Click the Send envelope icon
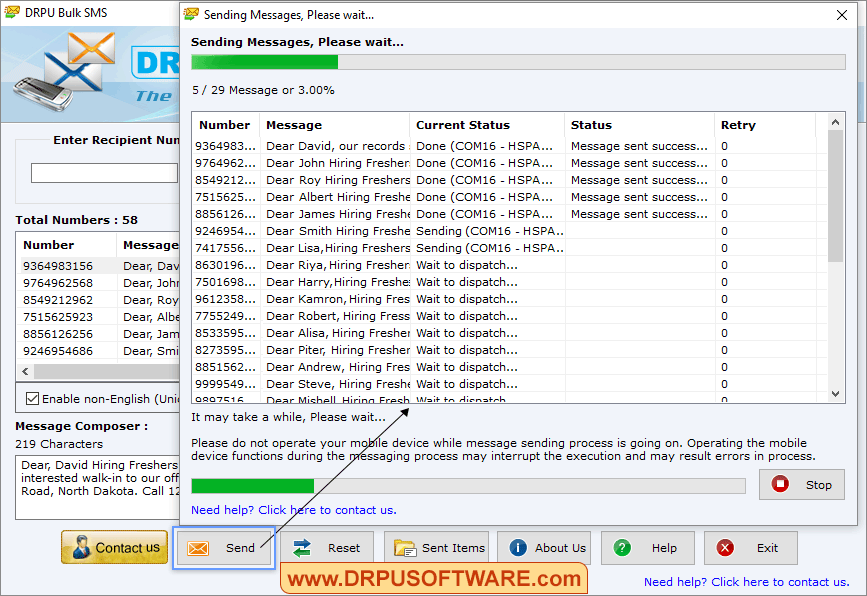Viewport: 867px width, 596px height. pyautogui.click(x=197, y=548)
